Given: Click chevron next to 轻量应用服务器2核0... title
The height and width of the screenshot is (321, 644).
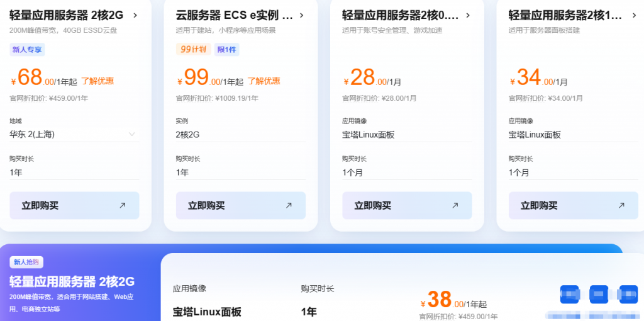Looking at the screenshot, I should [468, 16].
